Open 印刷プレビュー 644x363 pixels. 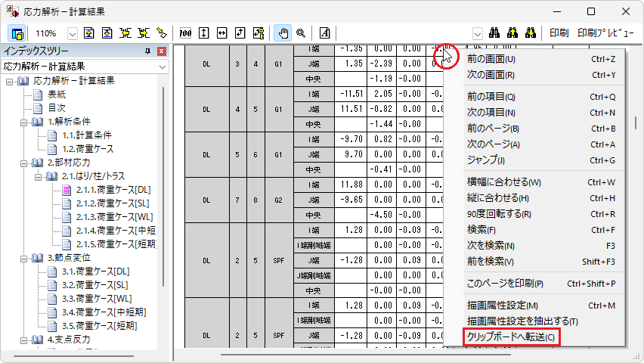[x=605, y=33]
